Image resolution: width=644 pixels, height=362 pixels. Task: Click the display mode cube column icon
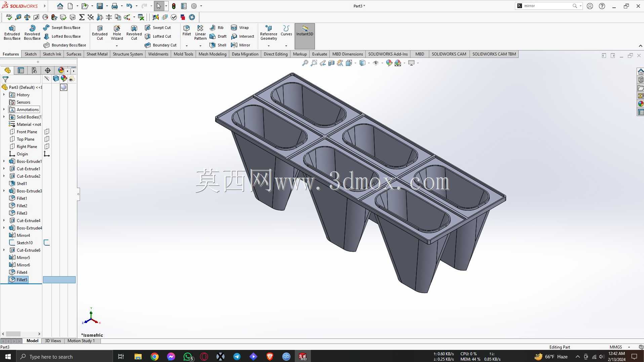56,79
